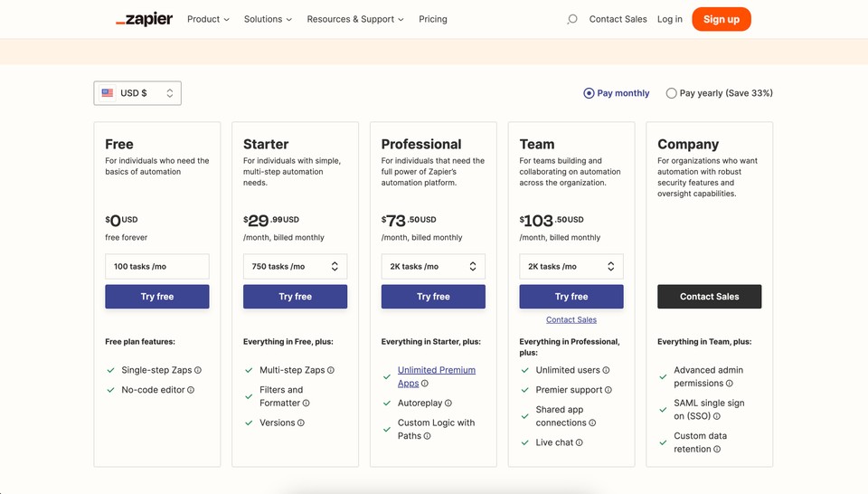Info icon next to Single-step Zaps
This screenshot has height=494, width=868.
[x=198, y=370]
